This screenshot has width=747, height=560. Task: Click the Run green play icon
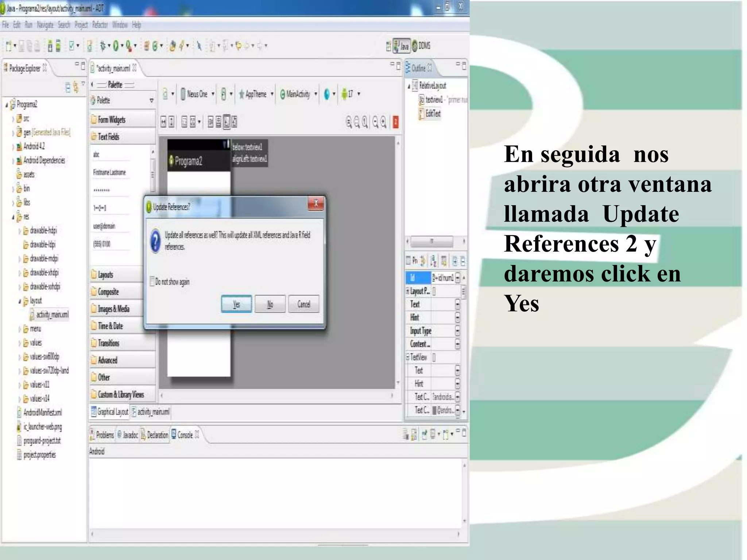[x=116, y=46]
